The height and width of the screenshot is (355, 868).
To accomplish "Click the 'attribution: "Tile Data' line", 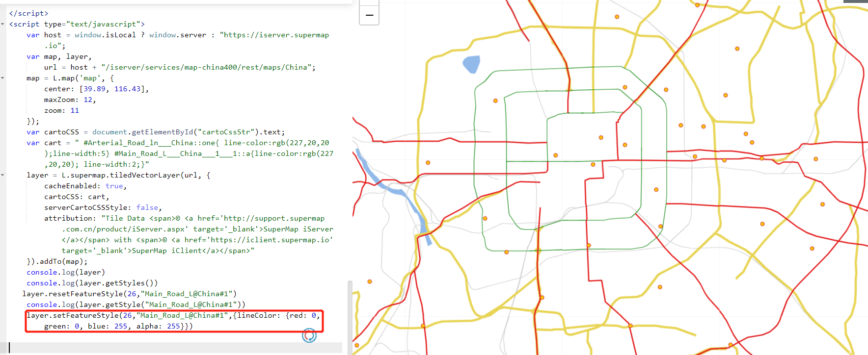I will [184, 218].
